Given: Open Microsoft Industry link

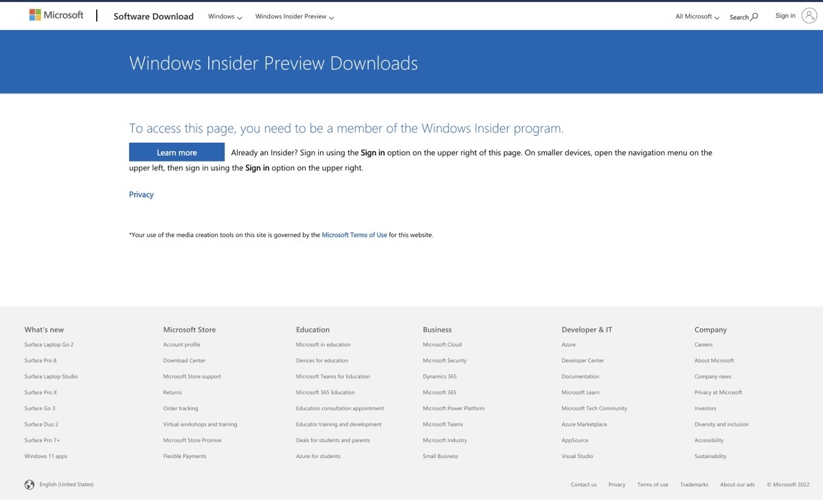Looking at the screenshot, I should pos(445,440).
